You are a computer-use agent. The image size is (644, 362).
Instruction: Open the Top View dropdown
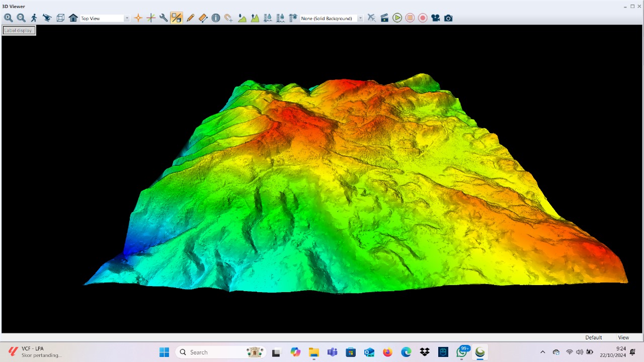point(105,18)
